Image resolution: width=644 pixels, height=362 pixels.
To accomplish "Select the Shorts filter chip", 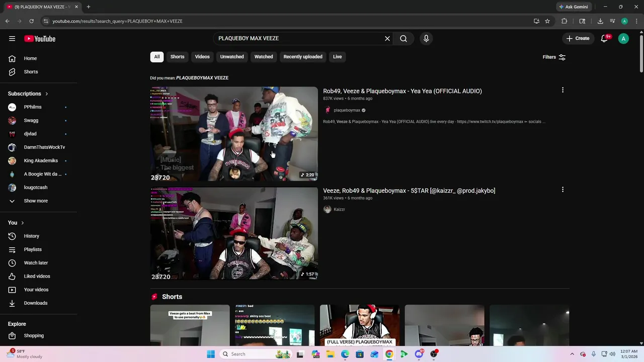I will tap(177, 57).
